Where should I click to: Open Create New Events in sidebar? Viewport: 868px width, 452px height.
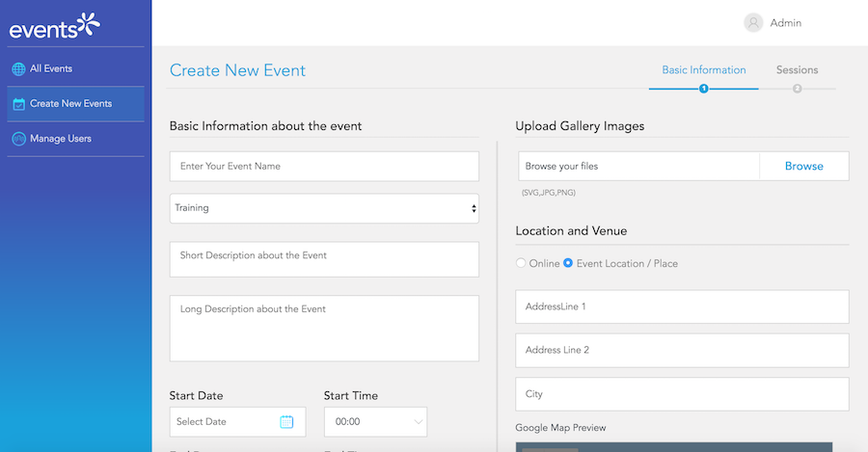coord(75,103)
